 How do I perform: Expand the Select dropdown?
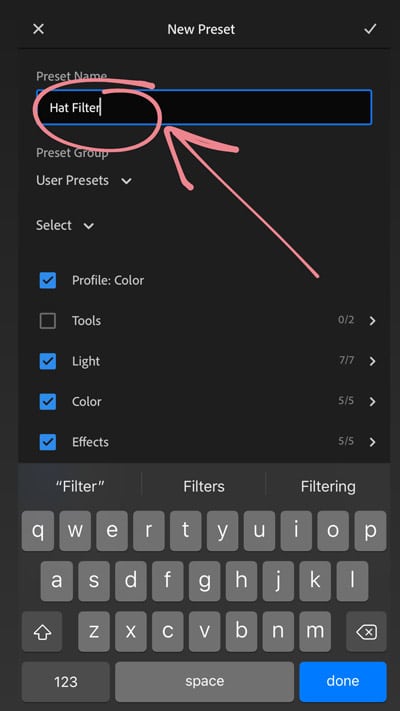point(65,225)
